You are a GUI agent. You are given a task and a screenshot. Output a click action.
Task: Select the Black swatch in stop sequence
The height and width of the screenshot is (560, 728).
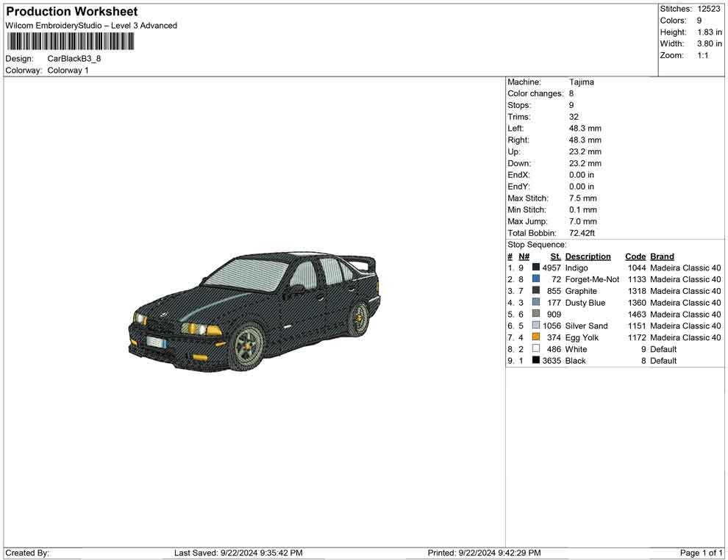[x=536, y=361]
